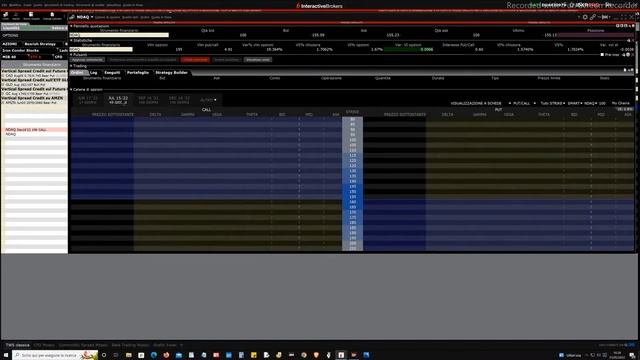Collapse the Pulsanti section
This screenshot has width=640, height=360.
point(71,55)
